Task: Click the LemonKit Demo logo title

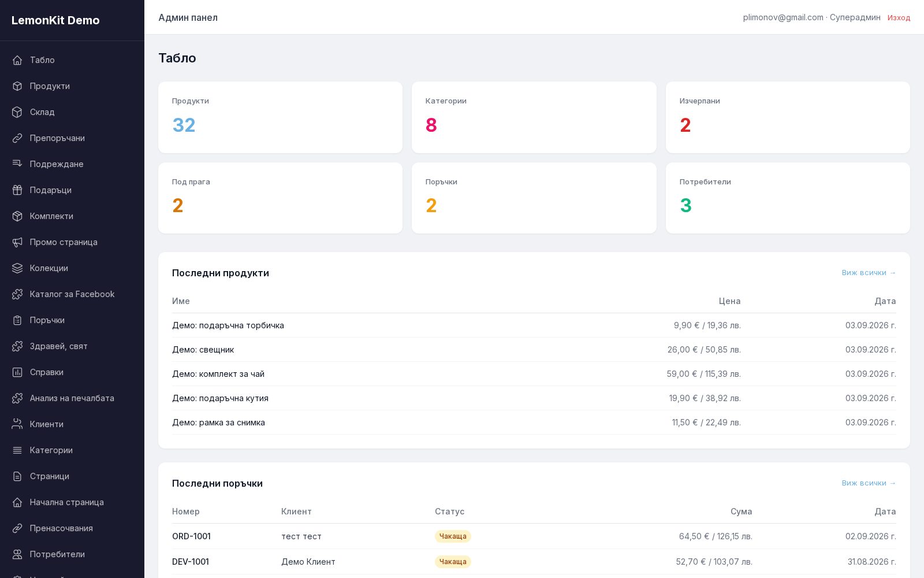Action: click(x=55, y=20)
